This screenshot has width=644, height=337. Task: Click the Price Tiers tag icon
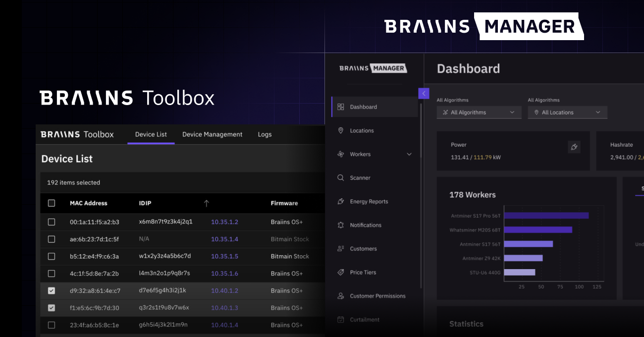point(340,273)
